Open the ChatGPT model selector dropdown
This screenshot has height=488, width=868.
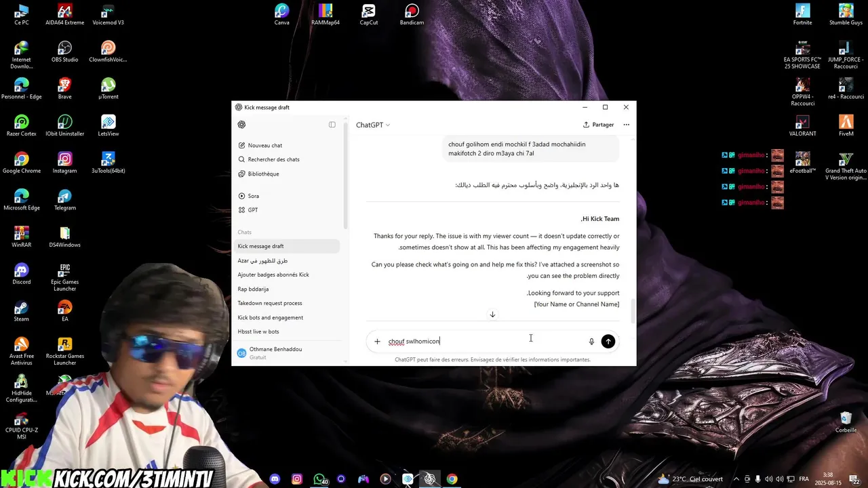point(373,125)
